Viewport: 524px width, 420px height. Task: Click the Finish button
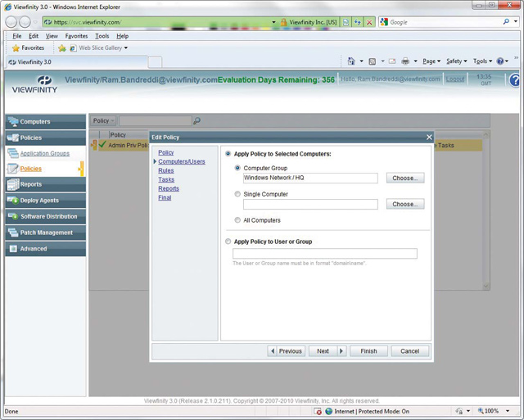pos(368,351)
